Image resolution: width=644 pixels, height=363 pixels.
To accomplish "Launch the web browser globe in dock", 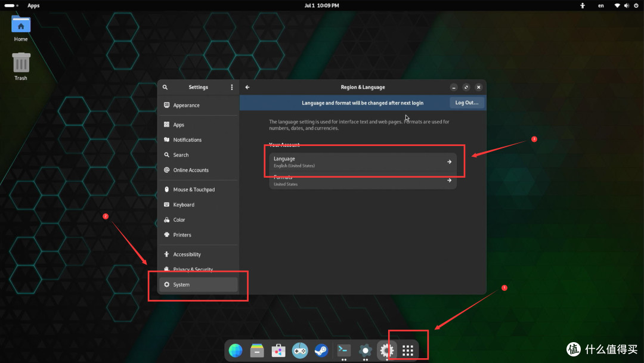I will [x=236, y=350].
